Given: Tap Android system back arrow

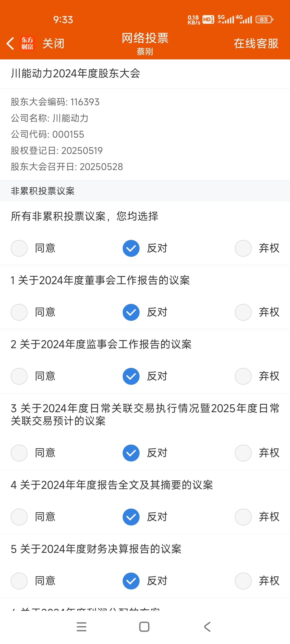Looking at the screenshot, I should tap(207, 627).
